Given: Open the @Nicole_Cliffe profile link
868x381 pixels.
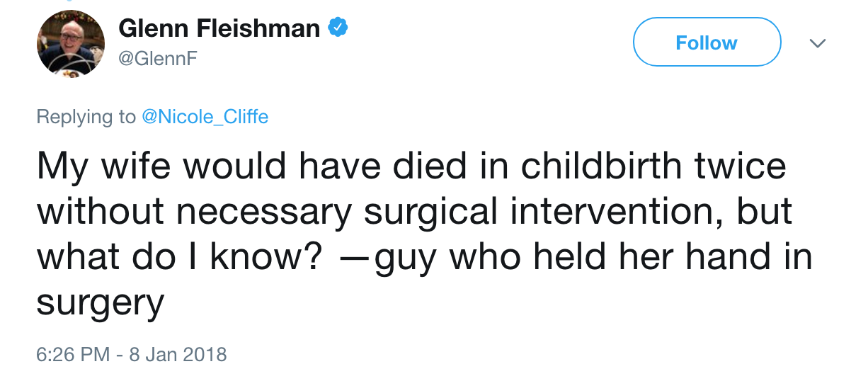Looking at the screenshot, I should pos(205,117).
